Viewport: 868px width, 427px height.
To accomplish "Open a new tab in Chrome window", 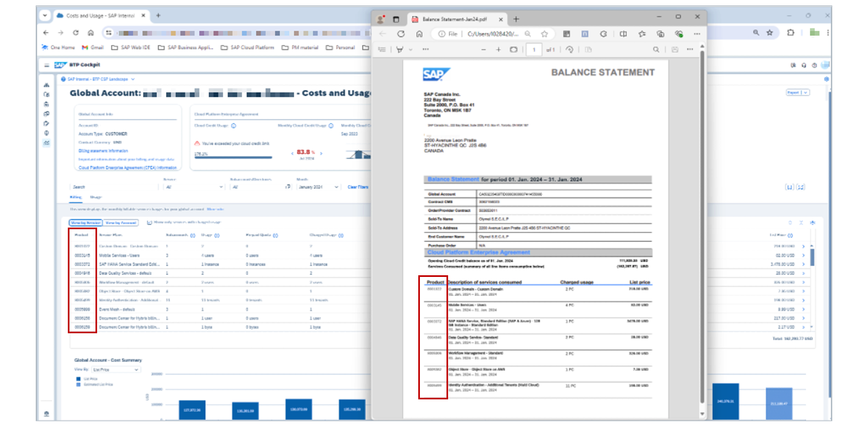I will [158, 16].
